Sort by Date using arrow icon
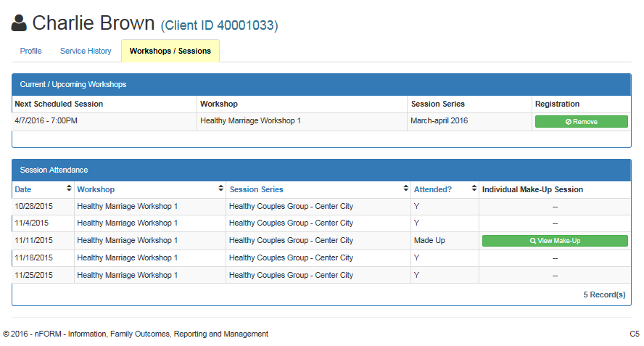This screenshot has height=346, width=644. coord(69,189)
